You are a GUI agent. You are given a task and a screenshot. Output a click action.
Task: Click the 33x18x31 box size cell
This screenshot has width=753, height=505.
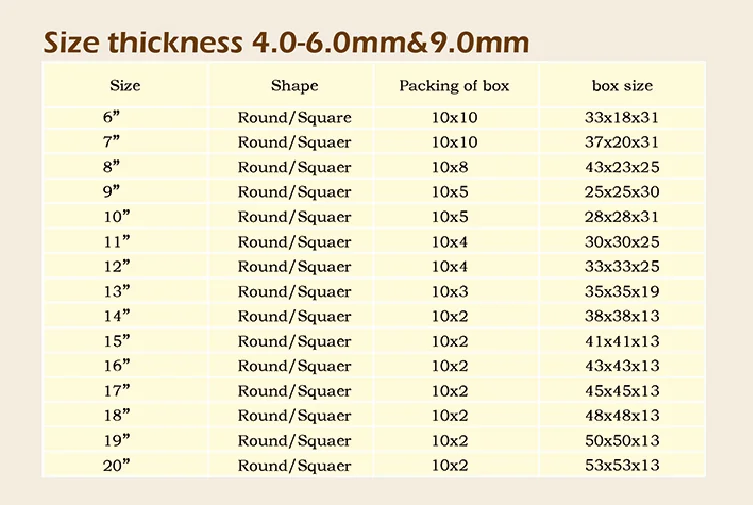(x=622, y=117)
